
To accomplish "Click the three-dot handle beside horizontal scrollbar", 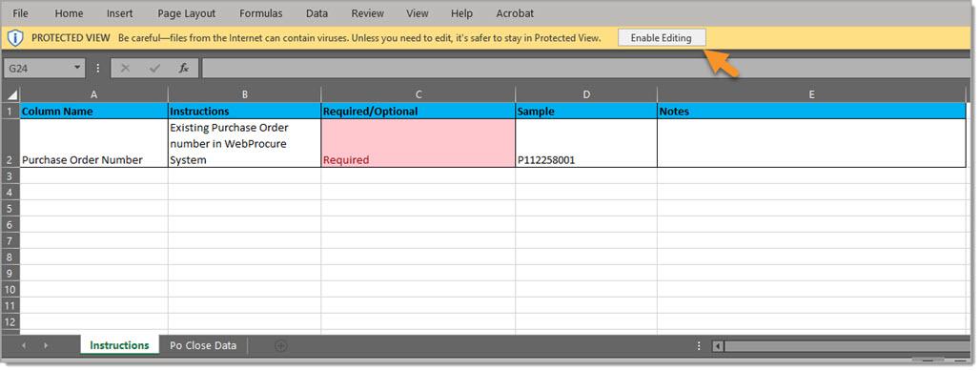I will pos(699,346).
